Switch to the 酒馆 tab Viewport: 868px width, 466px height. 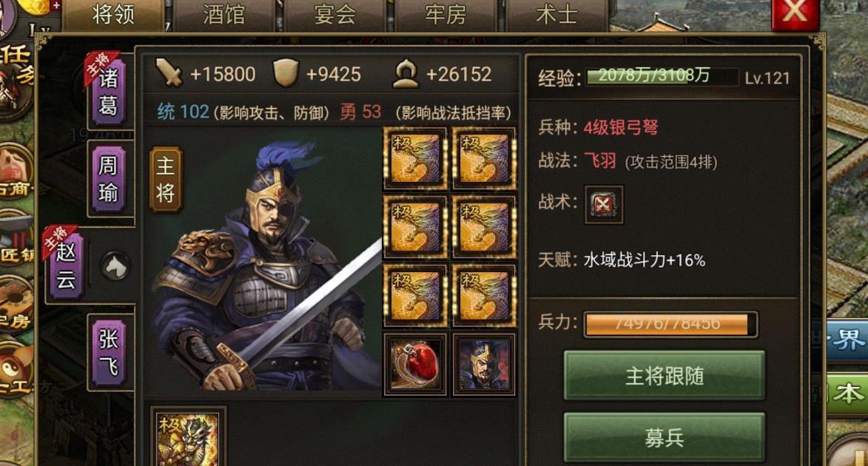223,15
